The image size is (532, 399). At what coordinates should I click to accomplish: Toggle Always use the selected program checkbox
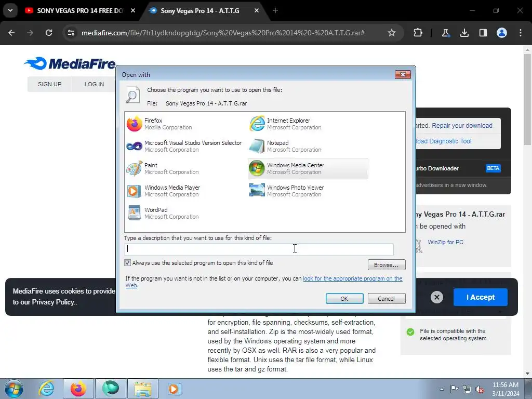click(128, 262)
